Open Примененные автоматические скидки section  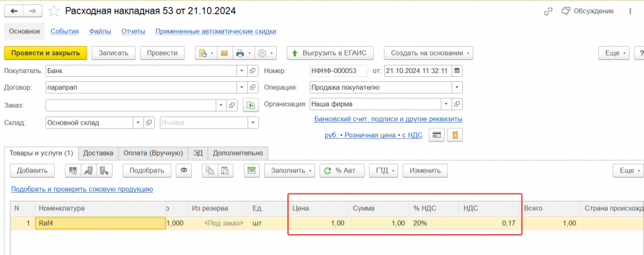coord(216,31)
